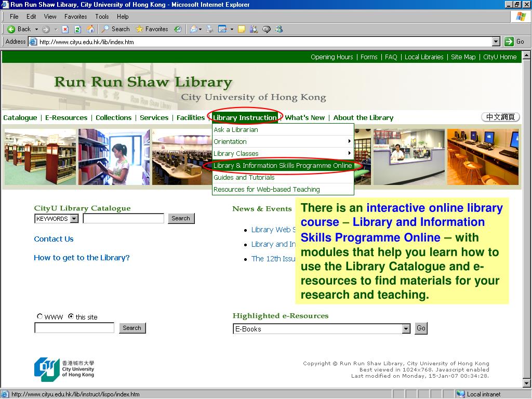
Task: Open the Favorites menu
Action: point(76,17)
